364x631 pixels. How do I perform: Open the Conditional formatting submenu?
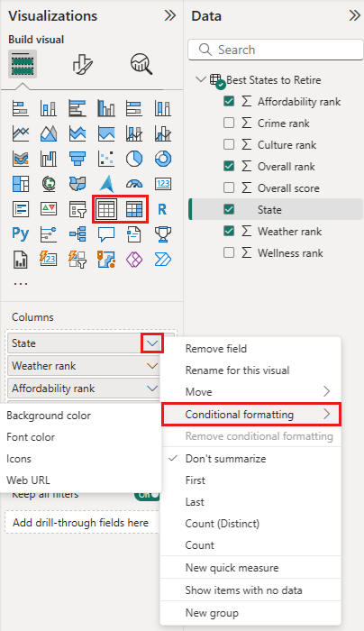tap(251, 414)
